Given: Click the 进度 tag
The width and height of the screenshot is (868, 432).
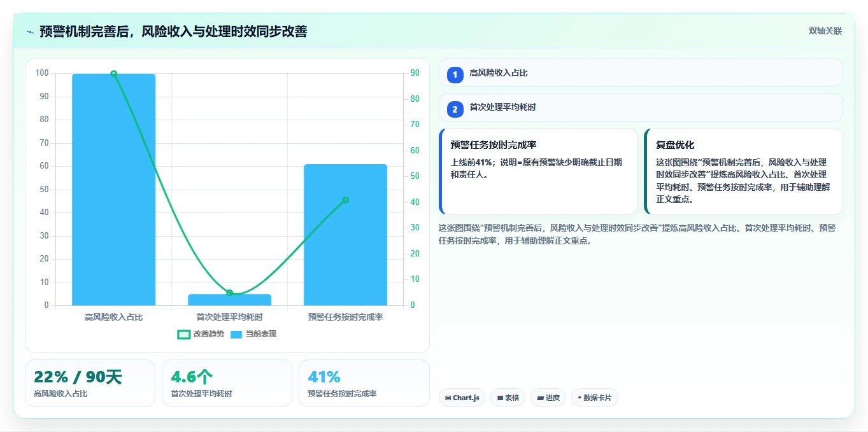Looking at the screenshot, I should pos(548,398).
